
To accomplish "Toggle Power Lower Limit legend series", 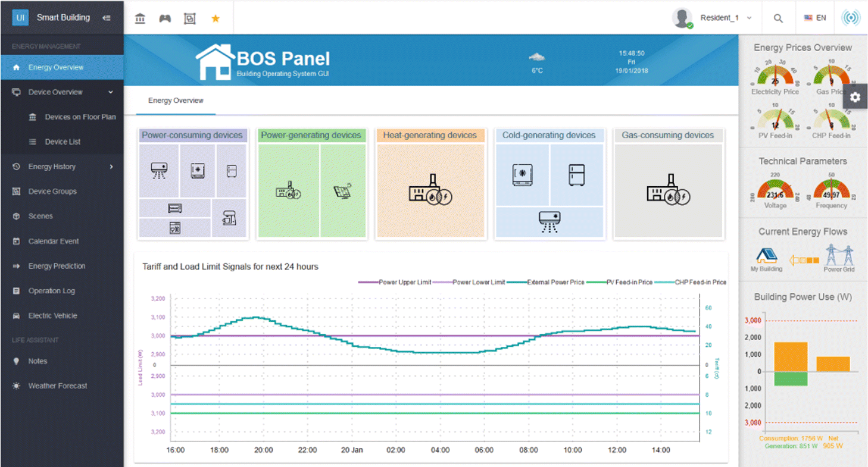I will point(469,282).
